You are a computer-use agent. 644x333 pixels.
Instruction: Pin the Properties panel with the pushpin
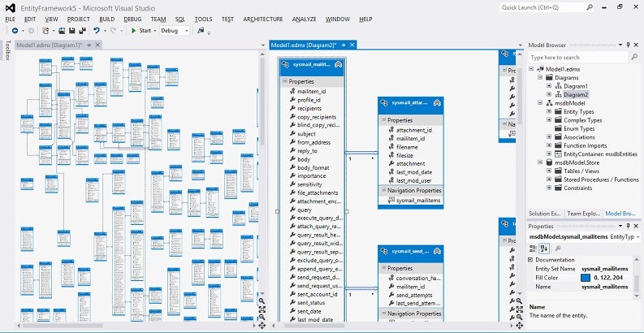click(x=628, y=227)
